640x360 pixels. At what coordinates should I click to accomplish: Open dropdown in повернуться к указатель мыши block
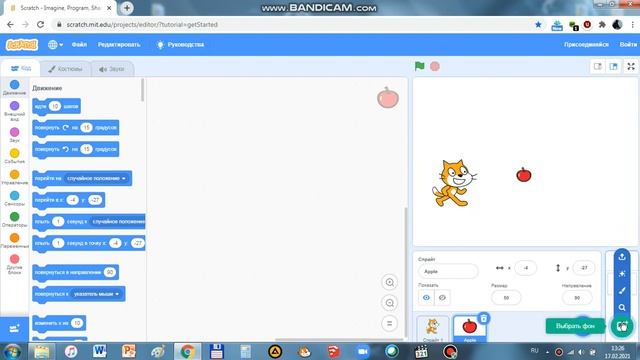coord(117,294)
